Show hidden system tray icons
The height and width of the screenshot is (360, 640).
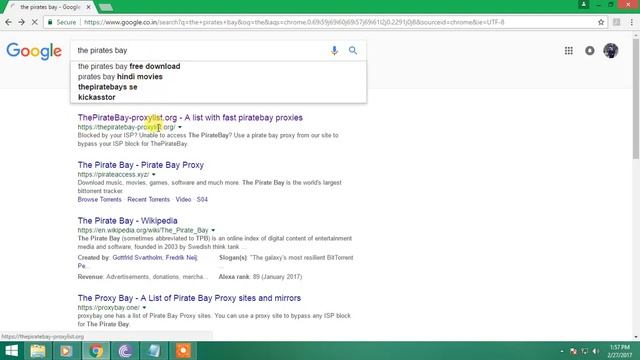[562, 351]
